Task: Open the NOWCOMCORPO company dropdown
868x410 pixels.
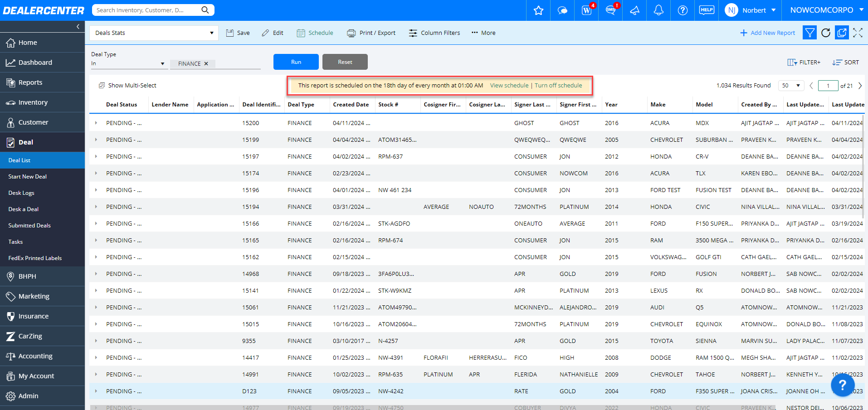Action: point(827,10)
